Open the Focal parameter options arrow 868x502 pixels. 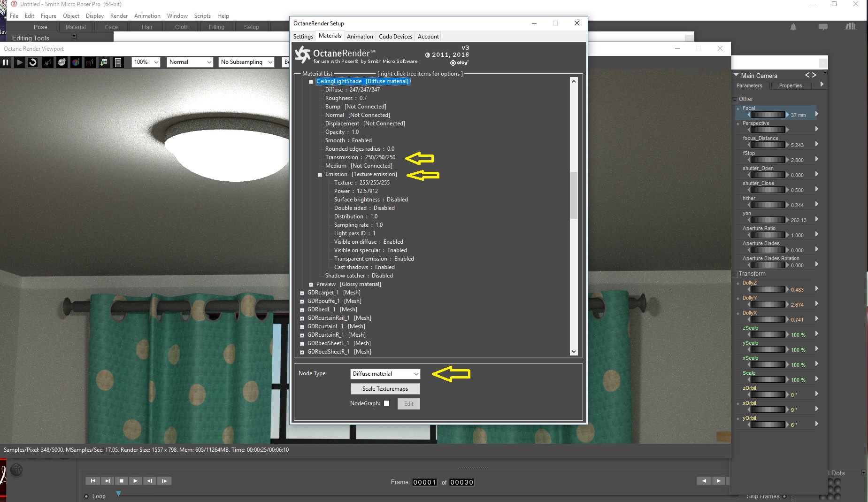click(x=817, y=114)
